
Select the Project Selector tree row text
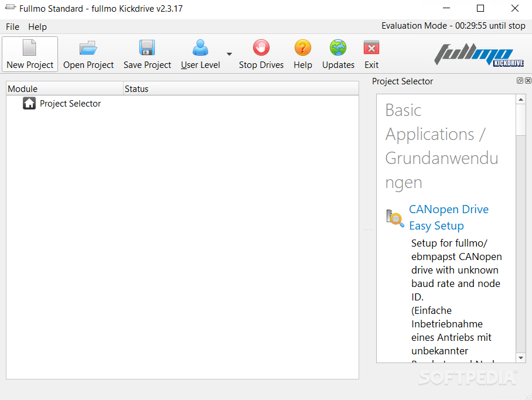(70, 104)
